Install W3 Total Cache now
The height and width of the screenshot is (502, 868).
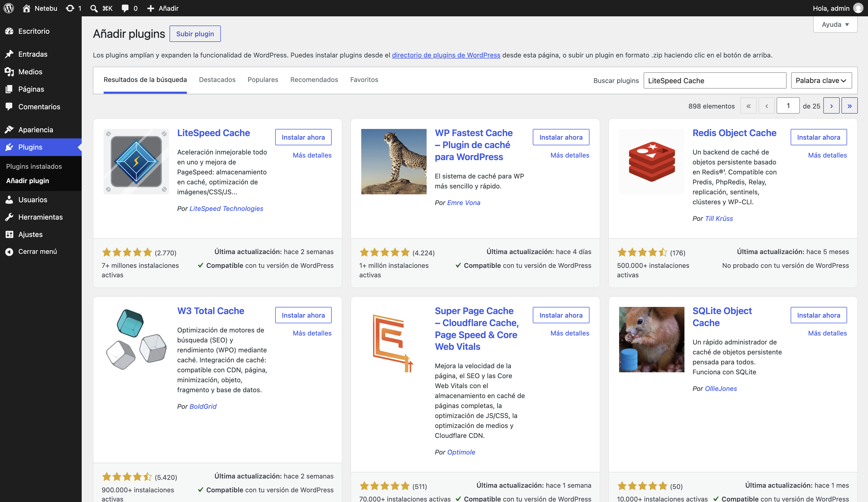click(x=303, y=315)
